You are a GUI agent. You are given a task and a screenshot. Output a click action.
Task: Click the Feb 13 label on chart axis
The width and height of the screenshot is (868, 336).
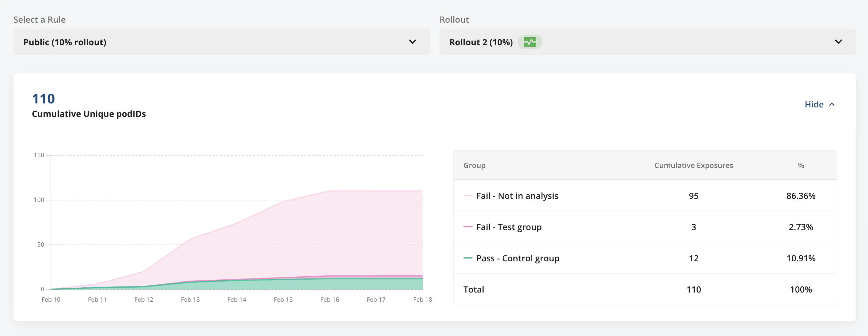(190, 299)
